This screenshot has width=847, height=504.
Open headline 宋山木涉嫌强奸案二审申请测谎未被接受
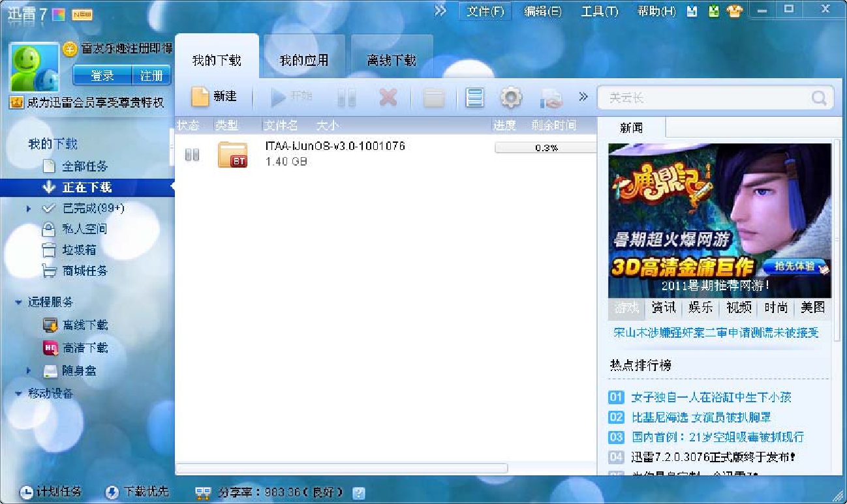[716, 333]
